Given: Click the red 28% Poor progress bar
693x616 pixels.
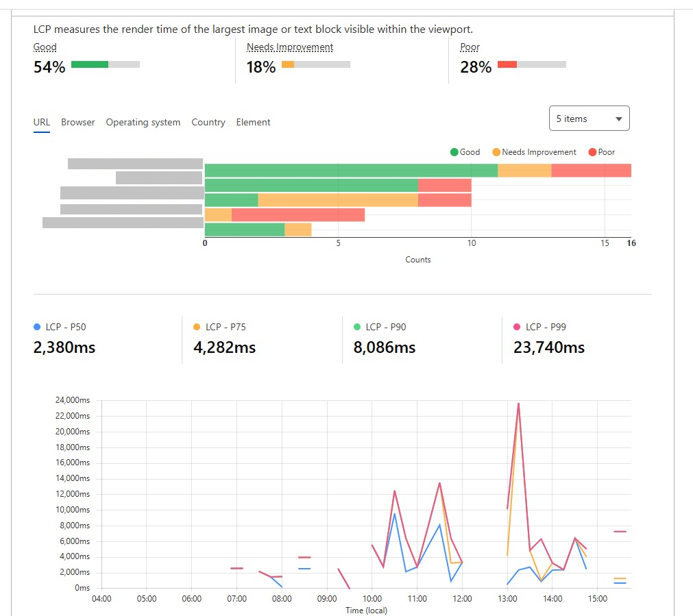Looking at the screenshot, I should tap(532, 64).
